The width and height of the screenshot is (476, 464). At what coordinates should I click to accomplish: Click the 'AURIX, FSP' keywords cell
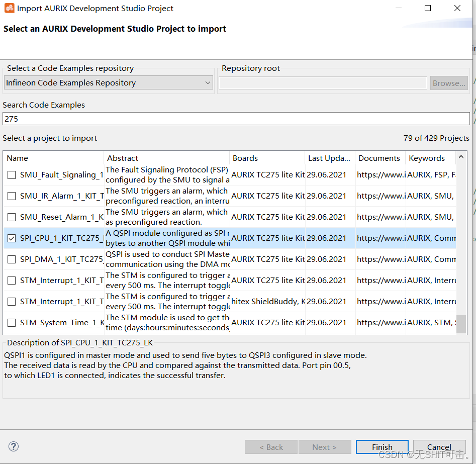coord(431,175)
